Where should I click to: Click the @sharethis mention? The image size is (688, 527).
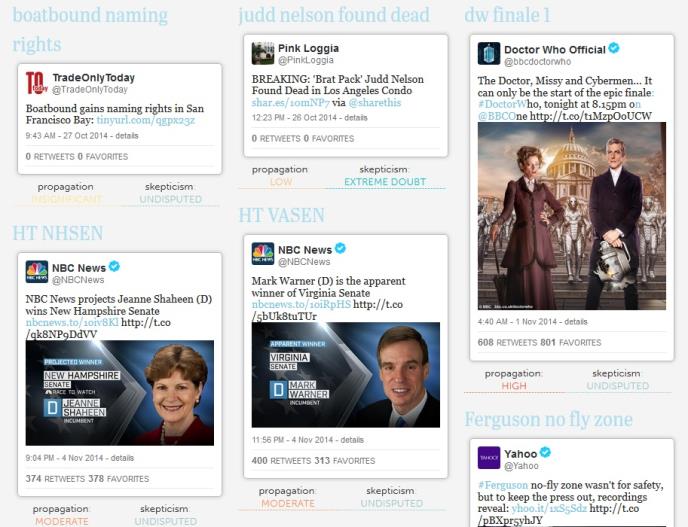coord(375,103)
